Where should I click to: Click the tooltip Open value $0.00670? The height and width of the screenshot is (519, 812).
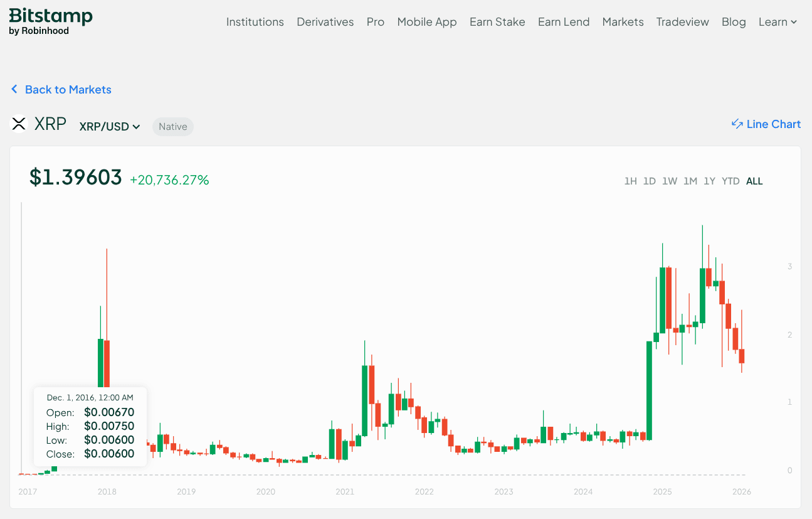pos(109,412)
